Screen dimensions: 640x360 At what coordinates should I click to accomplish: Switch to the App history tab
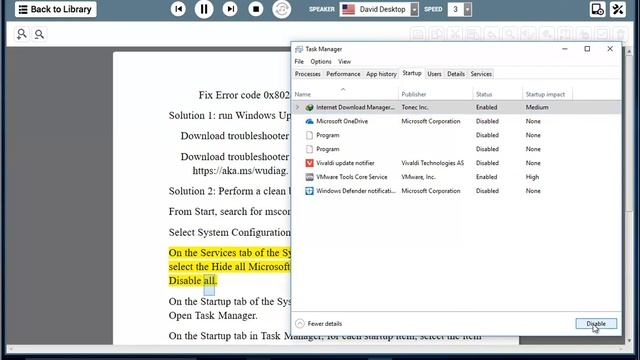coord(381,74)
